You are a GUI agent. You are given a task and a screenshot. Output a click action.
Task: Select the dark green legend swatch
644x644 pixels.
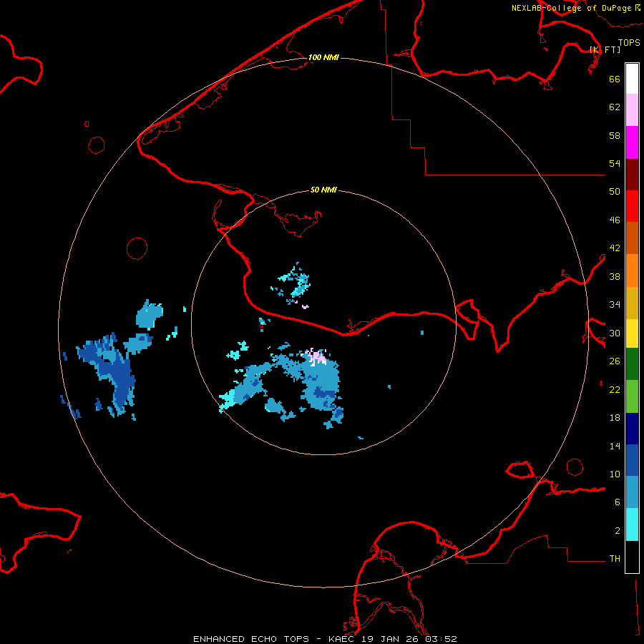click(x=632, y=364)
